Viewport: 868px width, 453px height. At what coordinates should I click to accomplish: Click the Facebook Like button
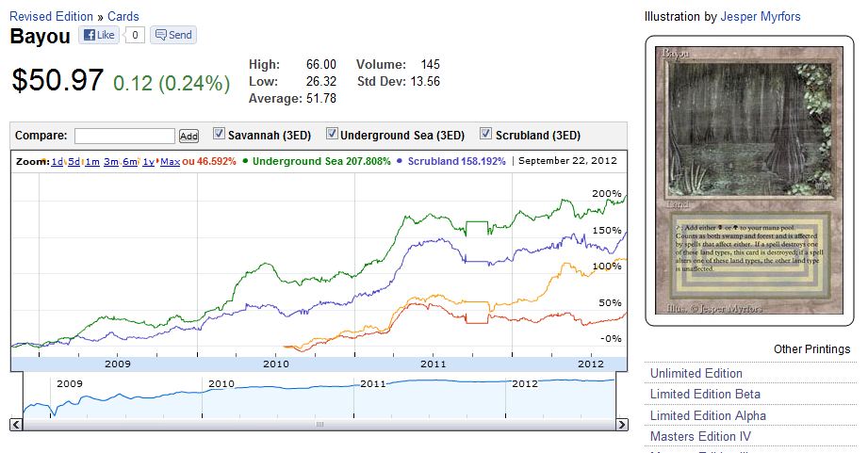[99, 36]
